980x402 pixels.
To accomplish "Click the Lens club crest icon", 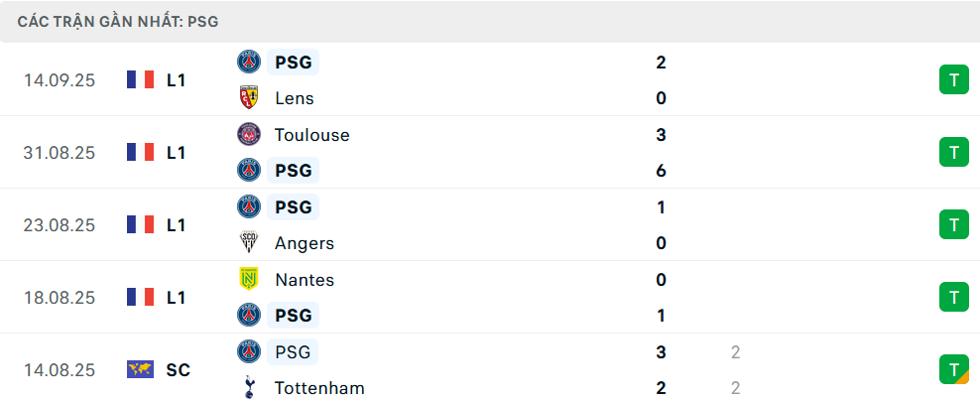I will 248,98.
